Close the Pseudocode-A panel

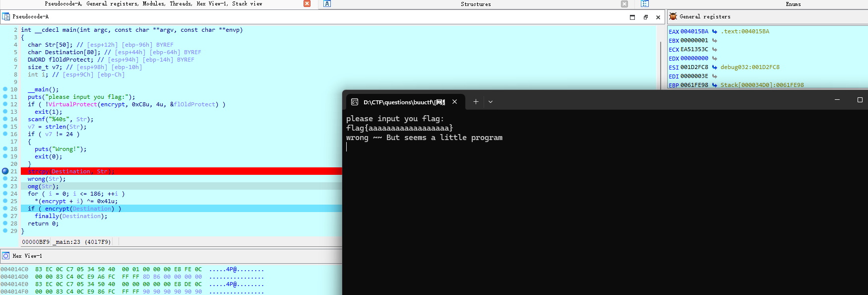click(x=658, y=17)
